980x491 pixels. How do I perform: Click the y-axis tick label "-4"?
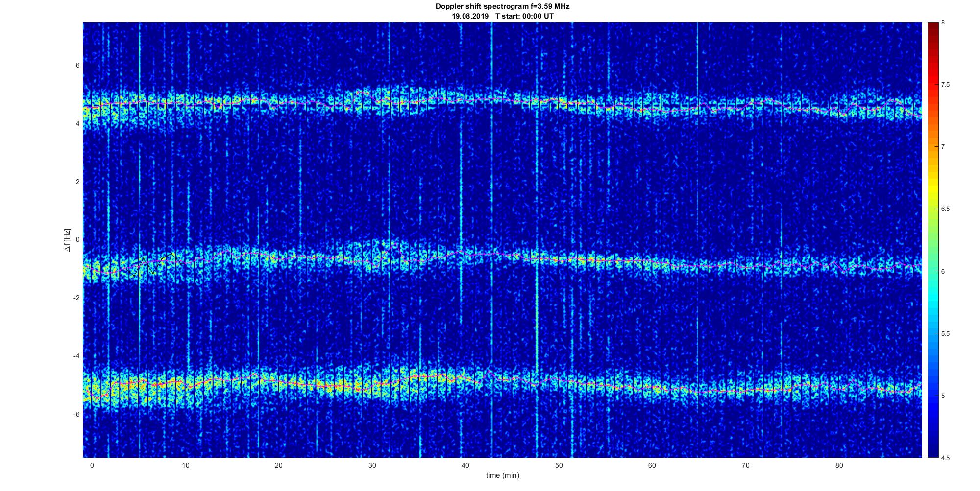click(x=76, y=356)
